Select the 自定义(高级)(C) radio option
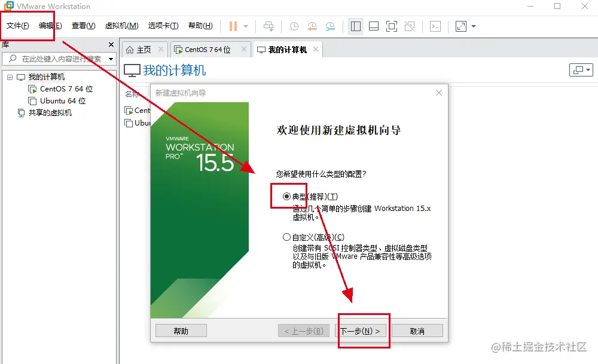Viewport: 598px width, 364px height. tap(286, 237)
